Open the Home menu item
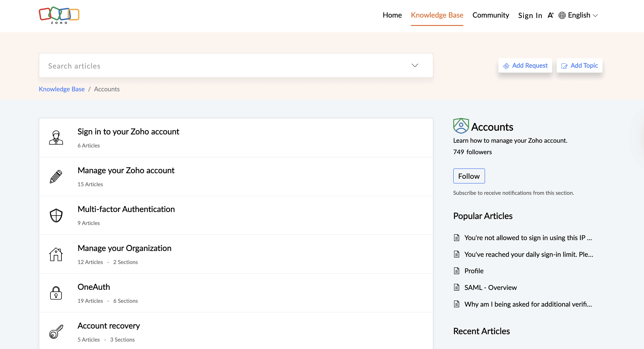644x349 pixels. (392, 15)
